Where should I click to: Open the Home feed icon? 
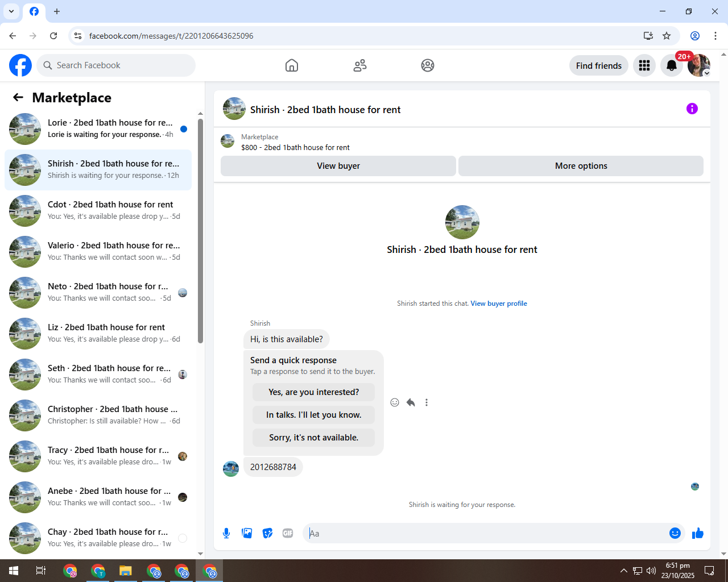coord(292,65)
